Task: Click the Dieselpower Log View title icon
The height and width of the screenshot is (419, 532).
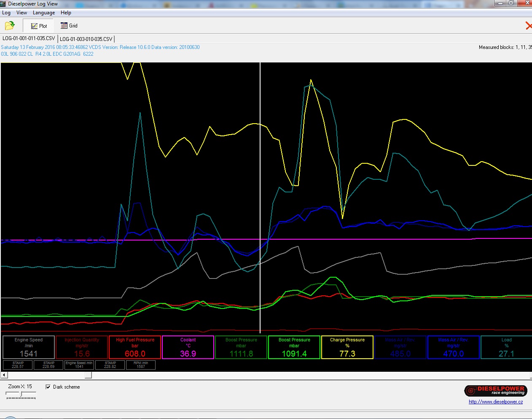Action: point(3,4)
